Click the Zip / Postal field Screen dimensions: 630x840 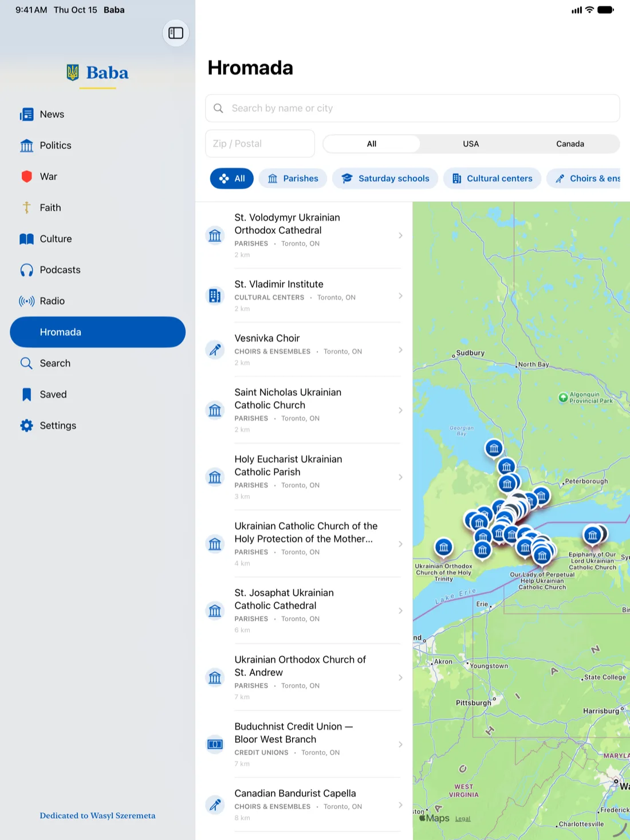(x=260, y=144)
